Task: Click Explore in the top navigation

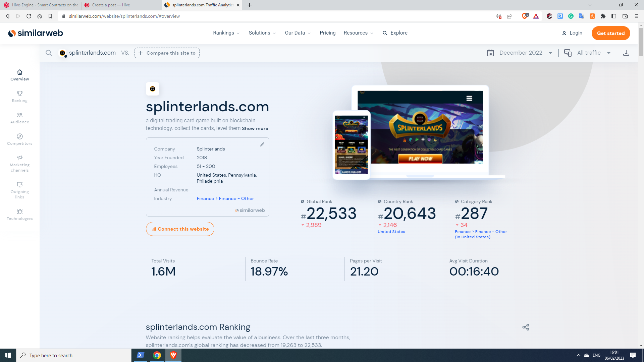Action: (x=395, y=33)
